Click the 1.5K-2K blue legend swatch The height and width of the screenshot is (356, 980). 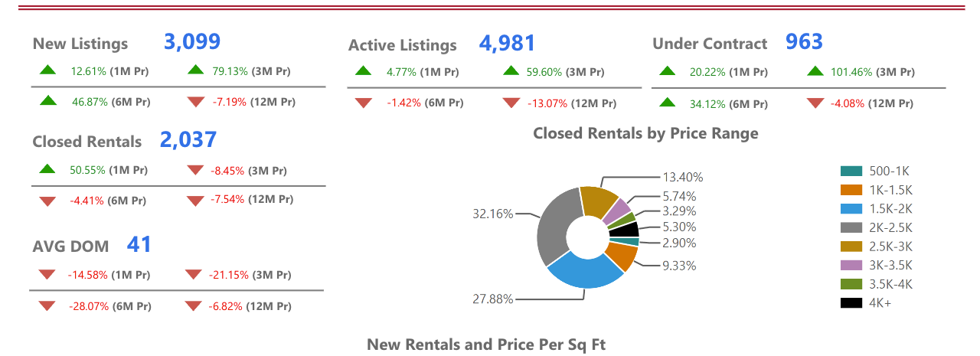coord(851,208)
